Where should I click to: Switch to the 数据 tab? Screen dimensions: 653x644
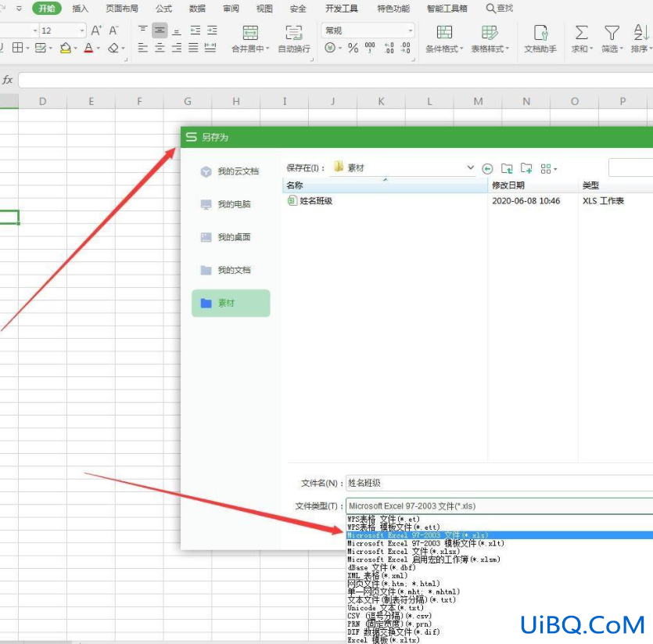(x=197, y=9)
